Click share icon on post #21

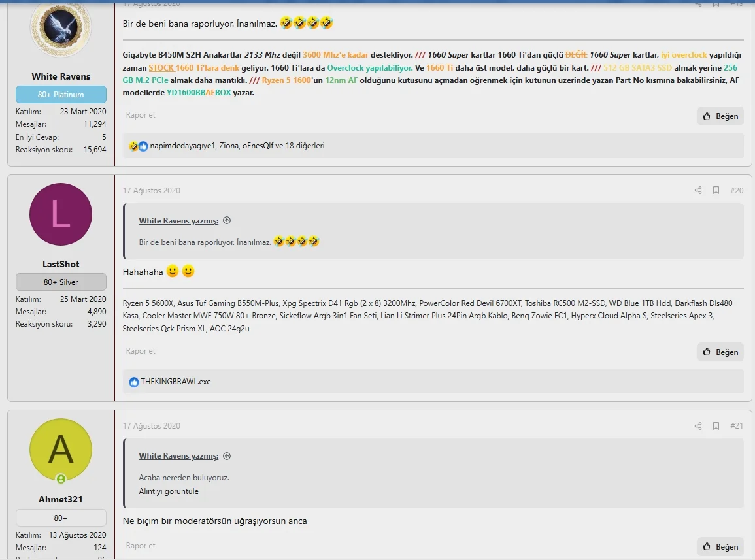(697, 425)
